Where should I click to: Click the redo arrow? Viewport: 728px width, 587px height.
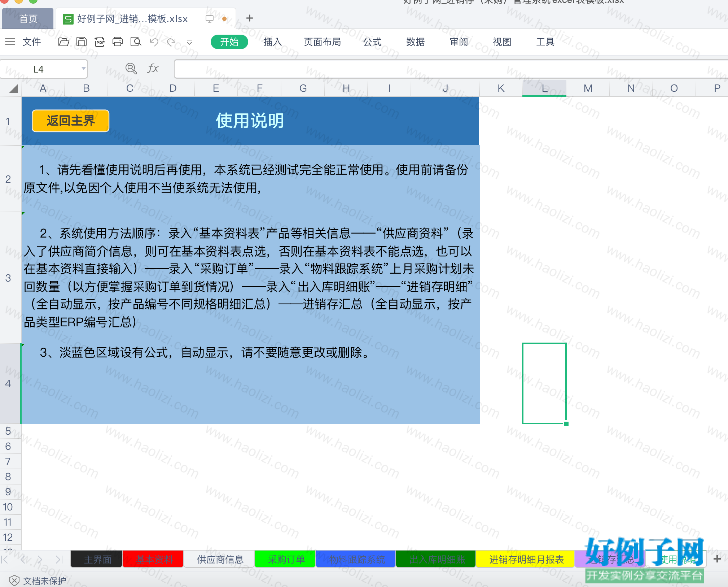[171, 42]
